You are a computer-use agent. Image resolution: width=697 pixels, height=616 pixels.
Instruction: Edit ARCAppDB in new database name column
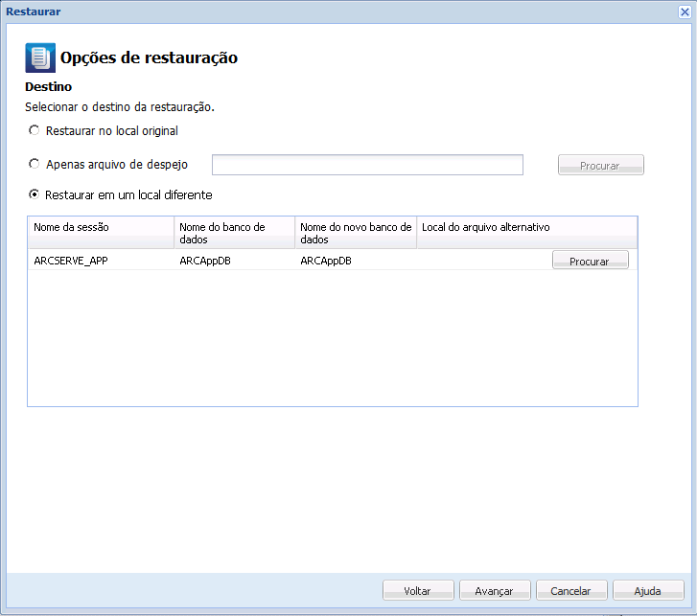point(355,261)
